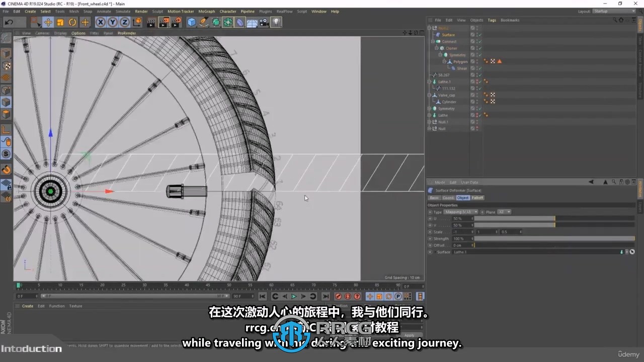Open Object Manager Tags menu

pos(492,20)
